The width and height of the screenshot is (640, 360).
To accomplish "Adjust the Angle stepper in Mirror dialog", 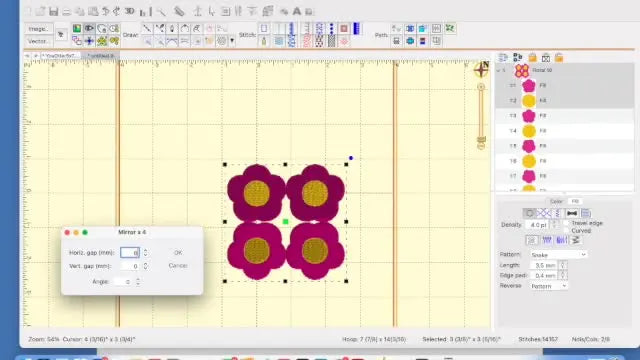I will [x=138, y=282].
